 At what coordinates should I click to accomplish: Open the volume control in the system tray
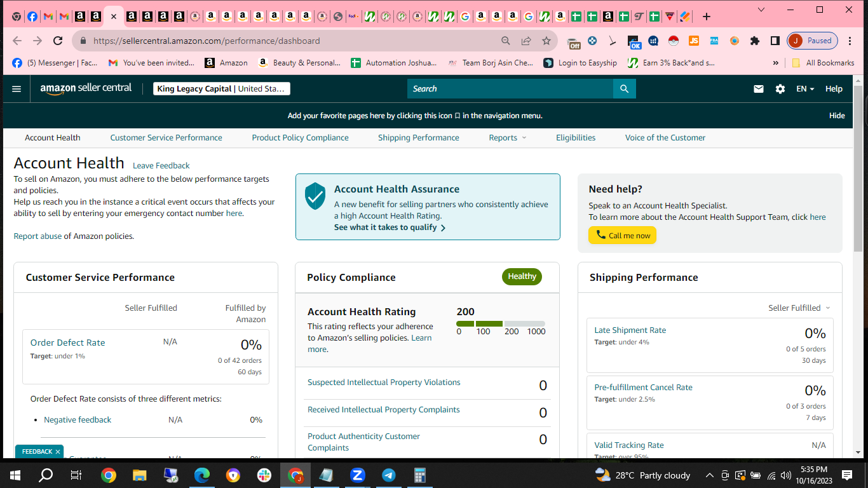786,475
